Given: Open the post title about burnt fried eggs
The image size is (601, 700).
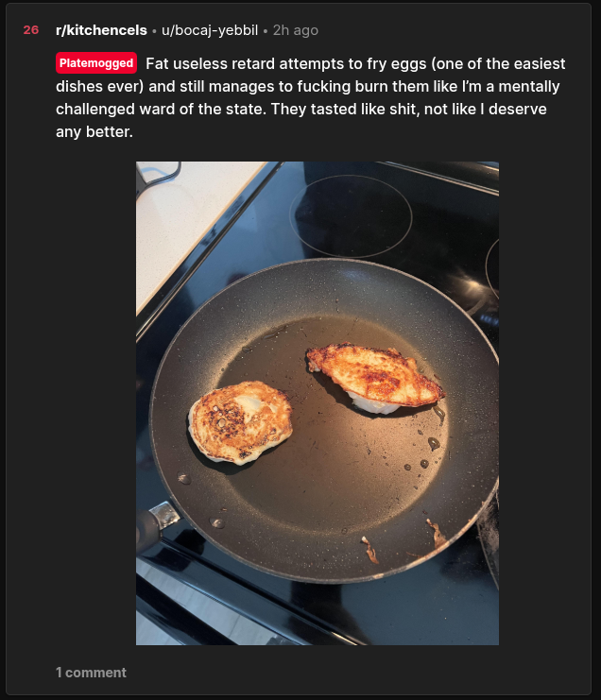Looking at the screenshot, I should (x=310, y=97).
